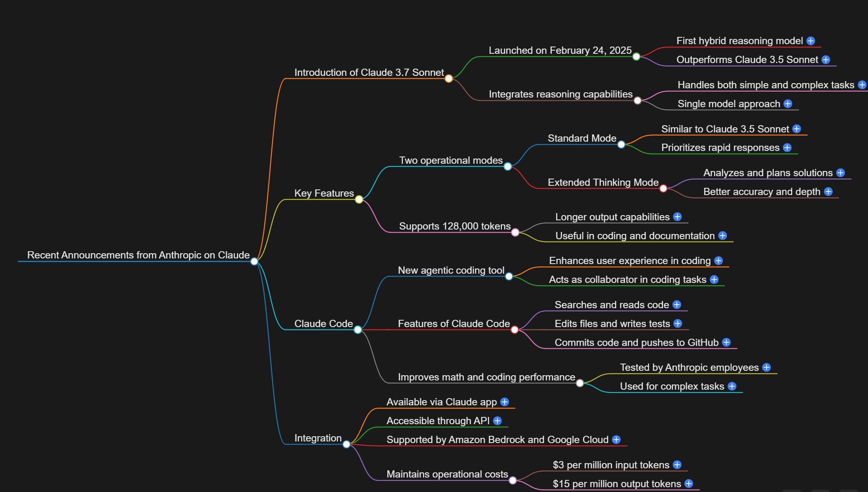Click the plus icon after Single model approach

[x=788, y=104]
